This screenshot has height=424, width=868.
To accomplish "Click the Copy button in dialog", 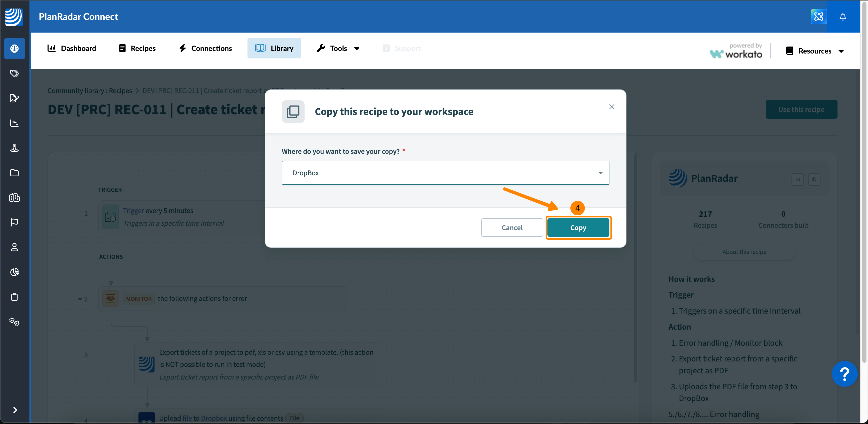I will pos(578,228).
